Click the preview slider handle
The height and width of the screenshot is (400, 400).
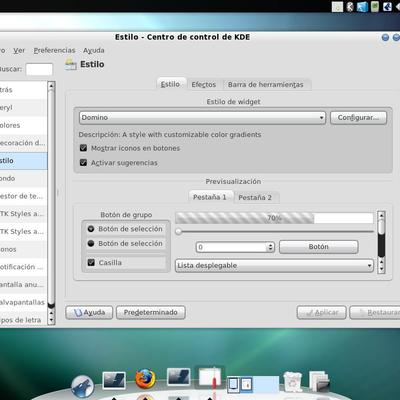pyautogui.click(x=179, y=231)
